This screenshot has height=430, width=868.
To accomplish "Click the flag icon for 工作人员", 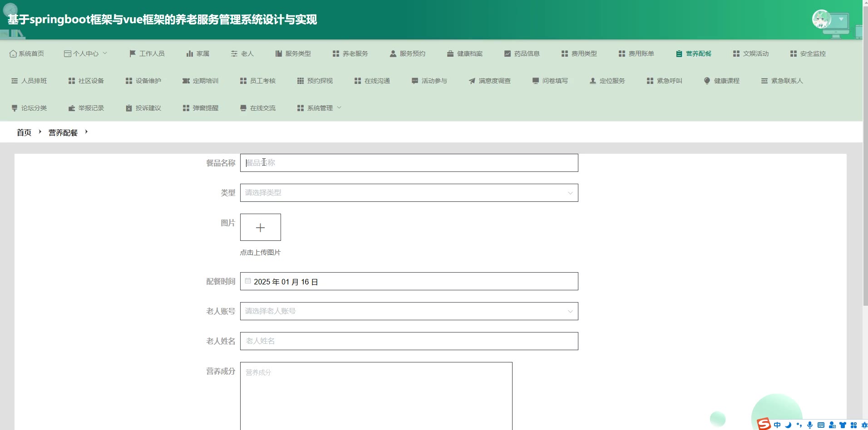I will tap(133, 54).
